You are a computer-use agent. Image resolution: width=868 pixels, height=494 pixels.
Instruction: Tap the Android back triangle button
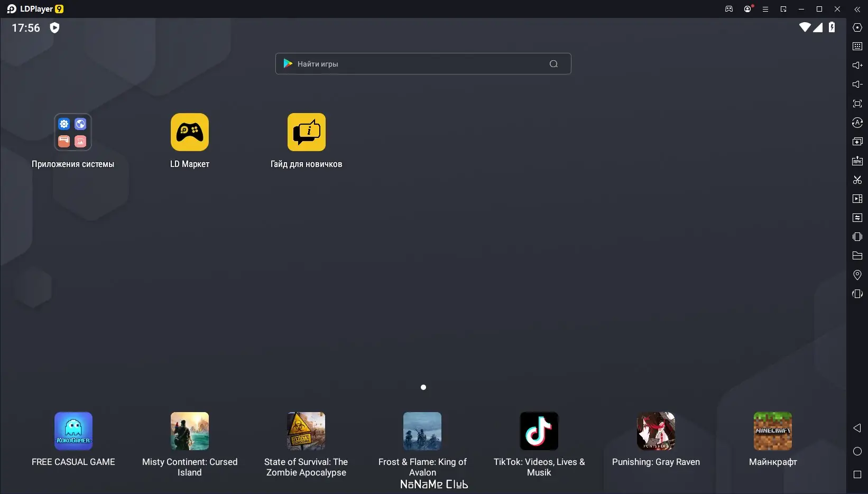[857, 428]
